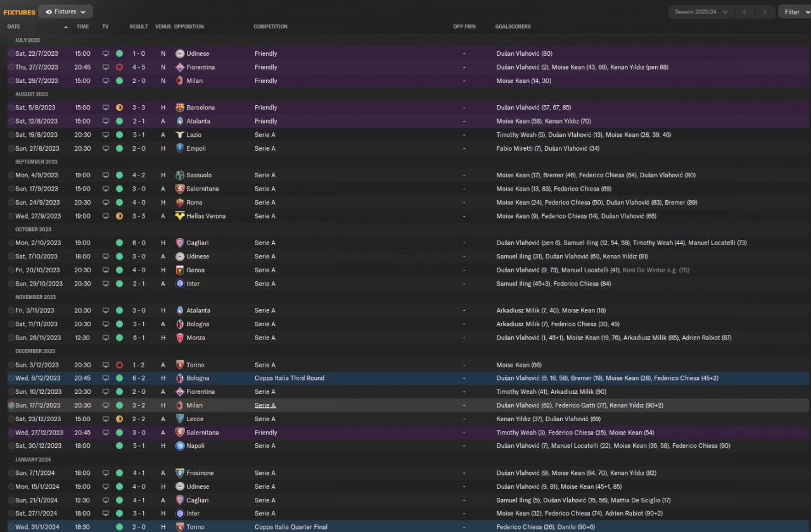This screenshot has width=811, height=532.
Task: Sort fixtures by the Date column header
Action: 14,27
